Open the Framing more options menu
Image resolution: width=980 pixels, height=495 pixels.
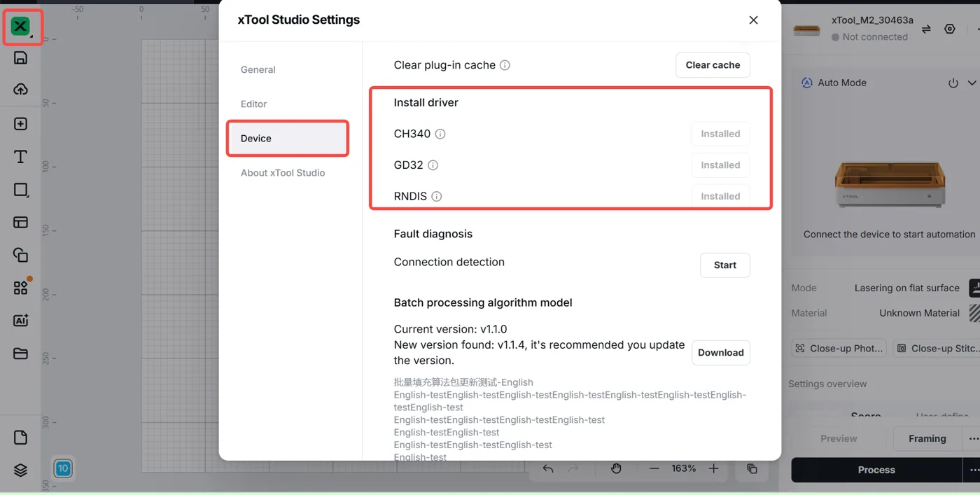point(973,439)
